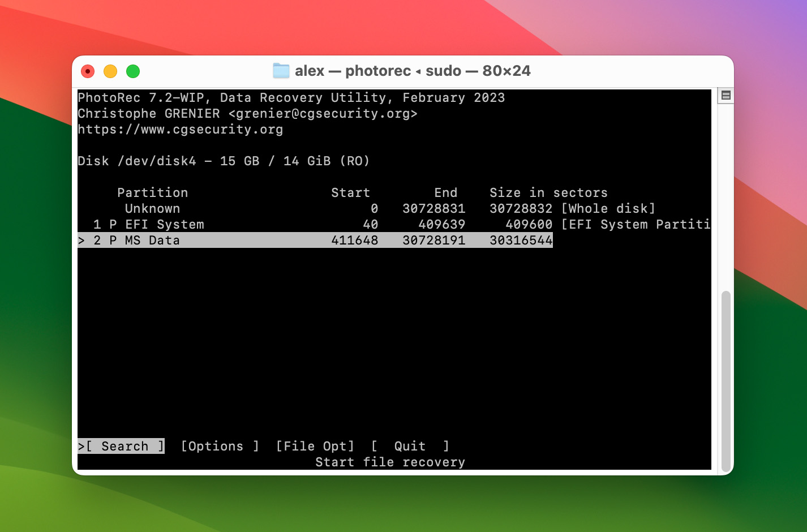Select Quit at the bottom menu
The image size is (807, 532).
410,446
